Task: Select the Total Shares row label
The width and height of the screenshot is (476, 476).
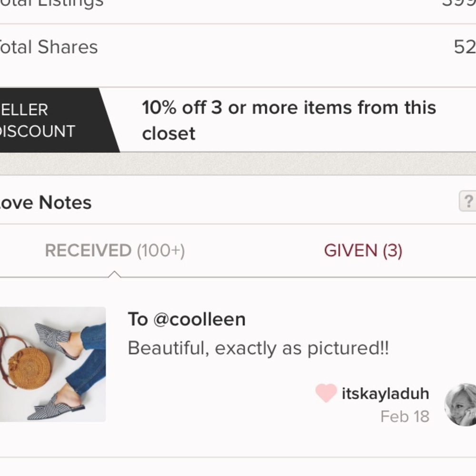Action: (48, 47)
